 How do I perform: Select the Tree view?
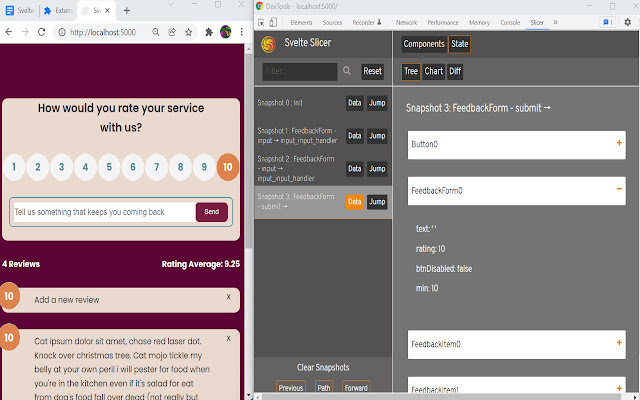[x=411, y=71]
